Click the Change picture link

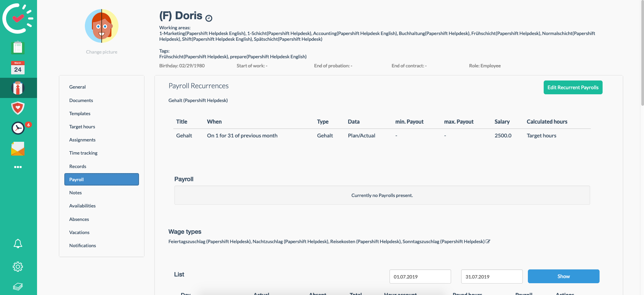(x=102, y=52)
